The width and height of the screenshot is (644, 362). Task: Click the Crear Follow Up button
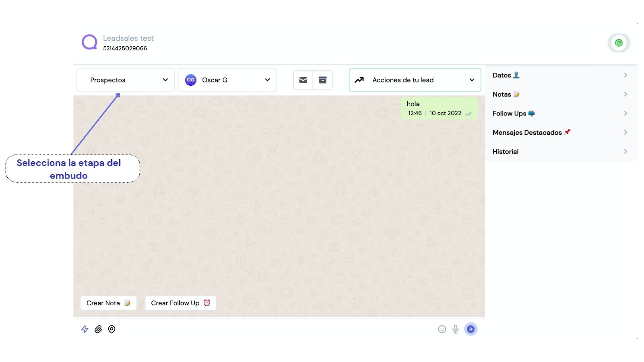pyautogui.click(x=181, y=303)
